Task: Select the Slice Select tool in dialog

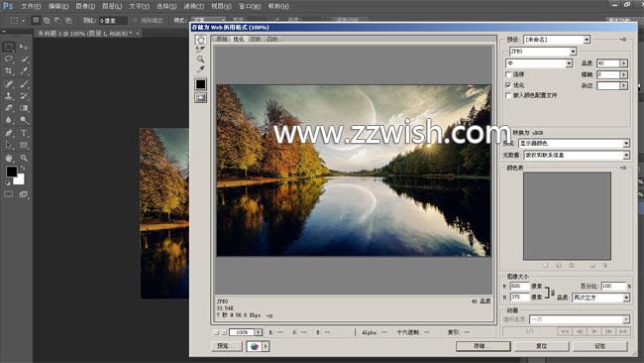Action: [x=200, y=50]
